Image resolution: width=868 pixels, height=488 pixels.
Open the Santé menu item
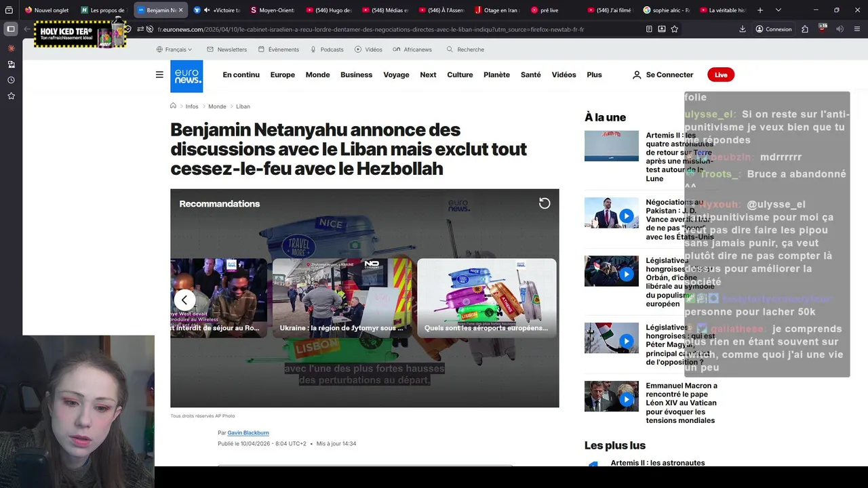coord(530,75)
